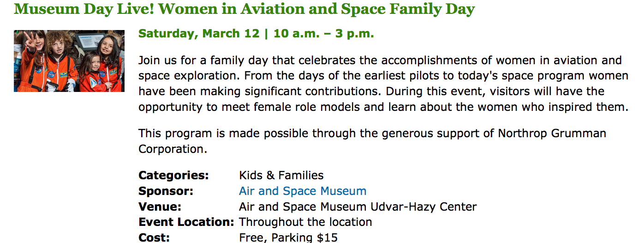The width and height of the screenshot is (644, 243).
Task: Click the Throughout the location text
Action: pyautogui.click(x=305, y=222)
